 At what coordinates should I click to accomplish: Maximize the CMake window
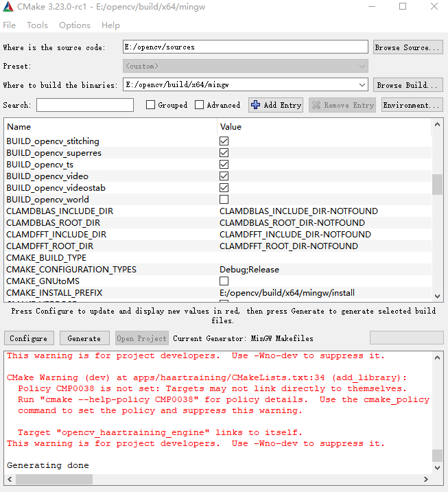pos(403,7)
